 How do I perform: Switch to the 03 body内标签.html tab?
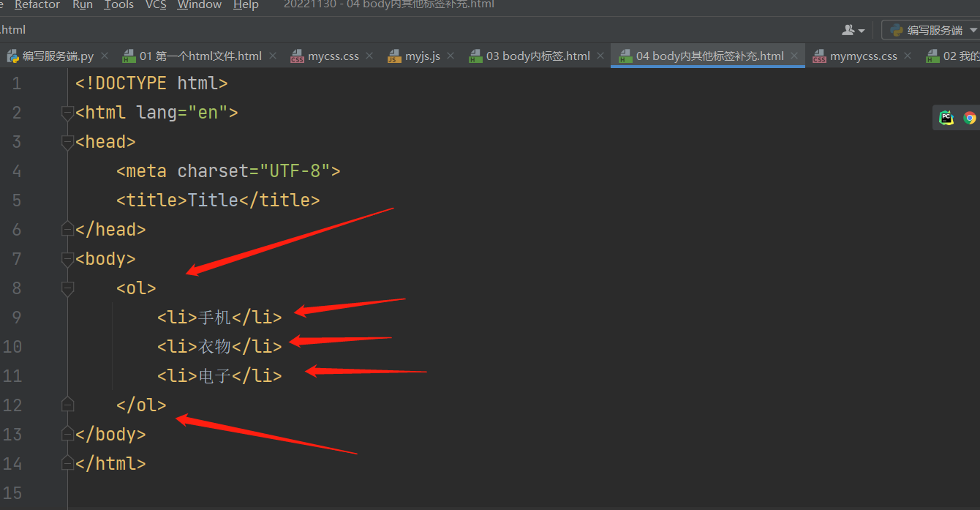(x=538, y=56)
